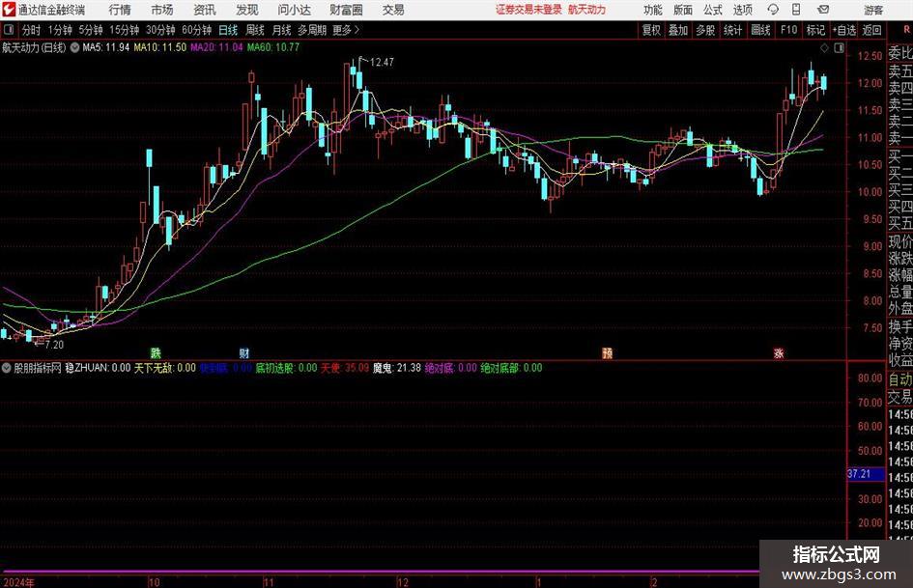Click the green 跌 event marker
This screenshot has height=588, width=913.
click(156, 352)
